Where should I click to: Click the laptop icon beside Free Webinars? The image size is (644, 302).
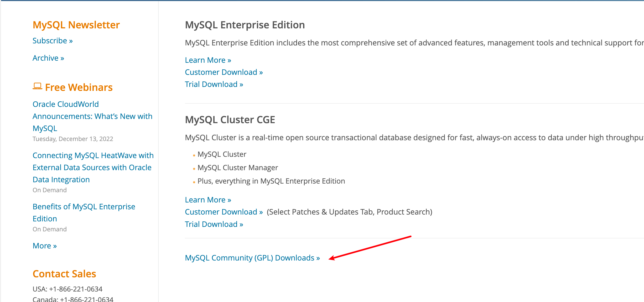37,86
